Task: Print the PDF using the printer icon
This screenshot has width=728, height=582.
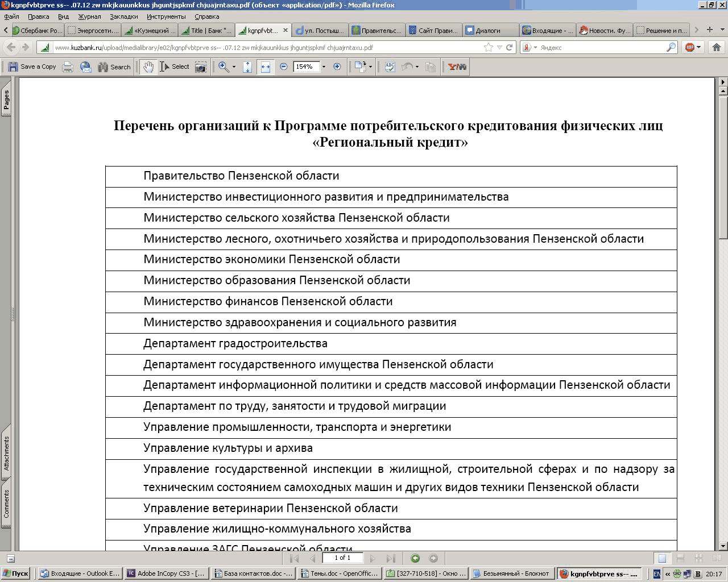Action: click(68, 66)
